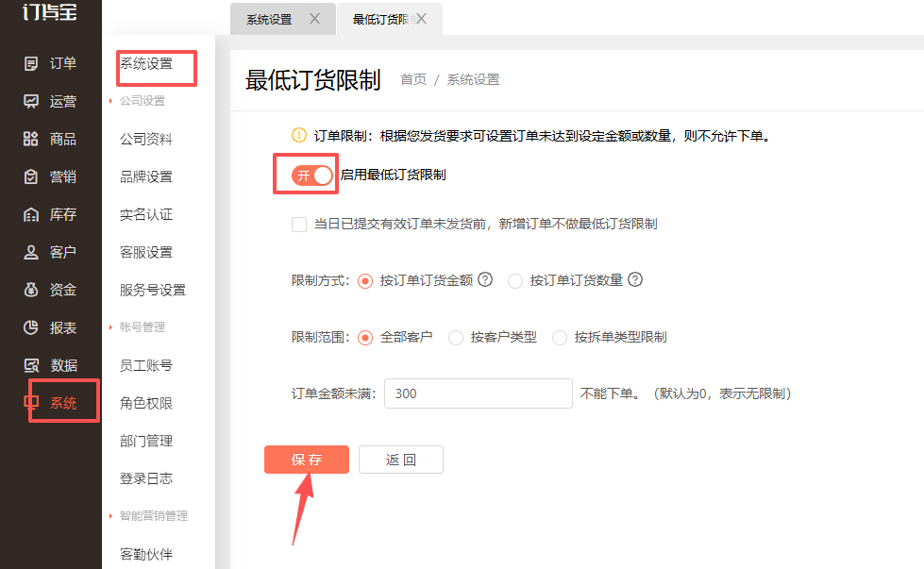The image size is (924, 569).
Task: Toggle the 启用最低订货限制 switch
Action: pyautogui.click(x=311, y=175)
